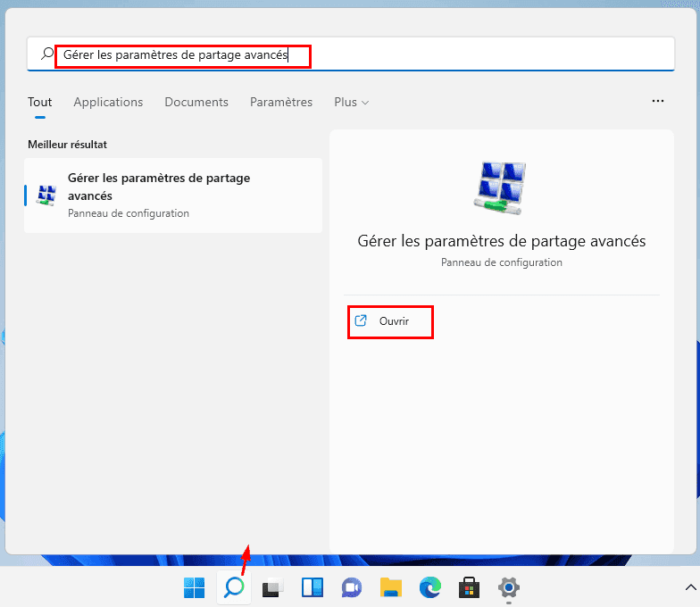Open Teams Chat from the taskbar
Screen dimensions: 700x607
tap(352, 587)
